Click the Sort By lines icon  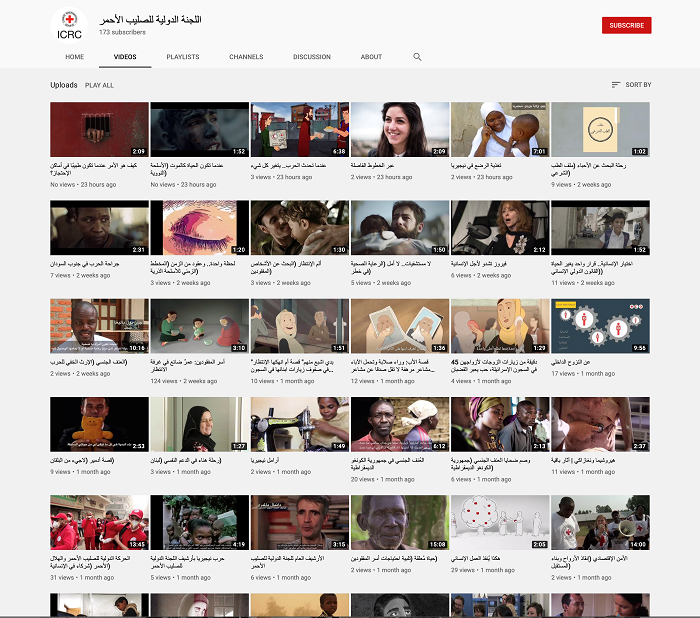[616, 85]
